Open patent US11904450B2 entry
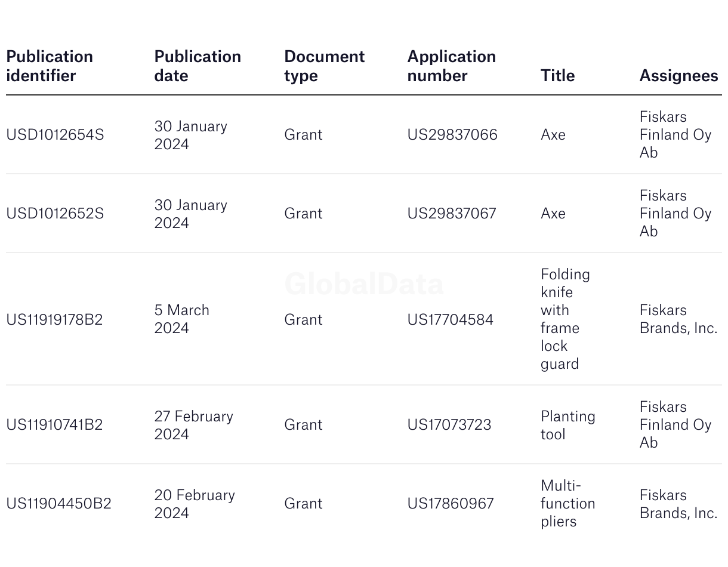Screen dimensions: 728x567 [x=58, y=504]
